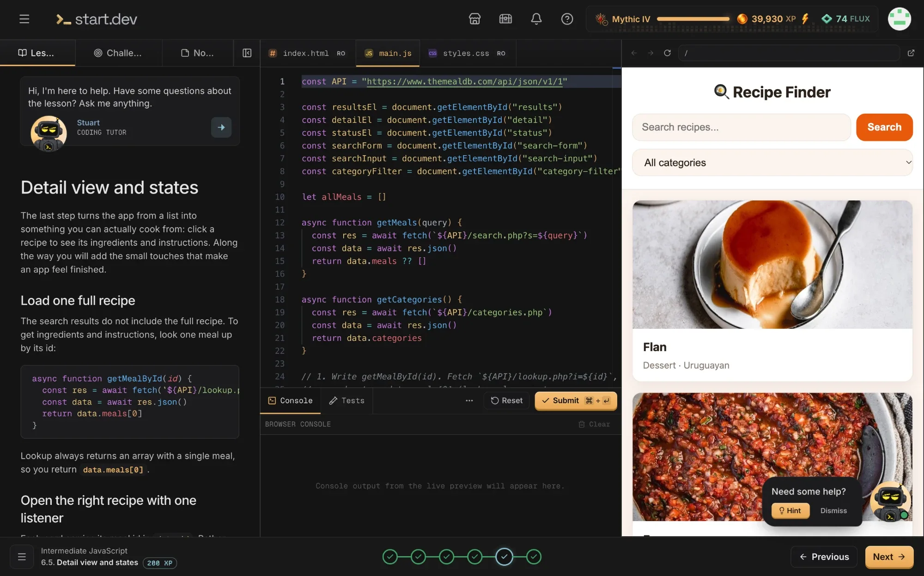Select the main.js file tab
Screen dimensions: 924x576
388,53
